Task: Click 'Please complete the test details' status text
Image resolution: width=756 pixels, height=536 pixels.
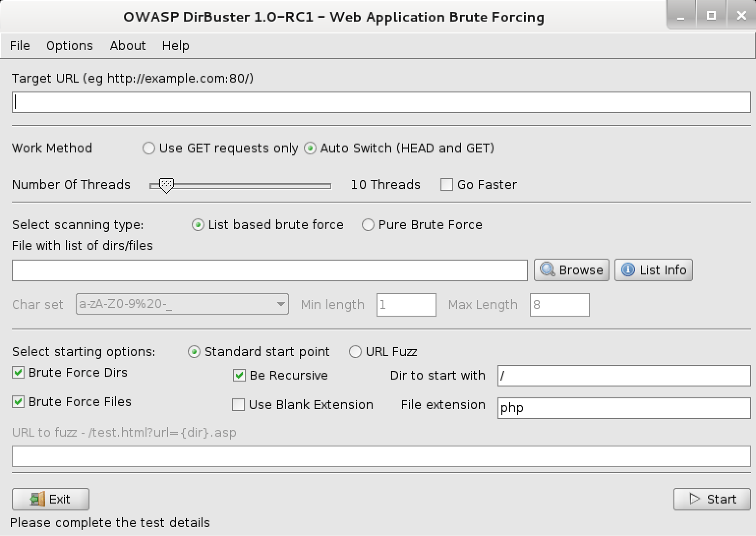Action: tap(110, 523)
